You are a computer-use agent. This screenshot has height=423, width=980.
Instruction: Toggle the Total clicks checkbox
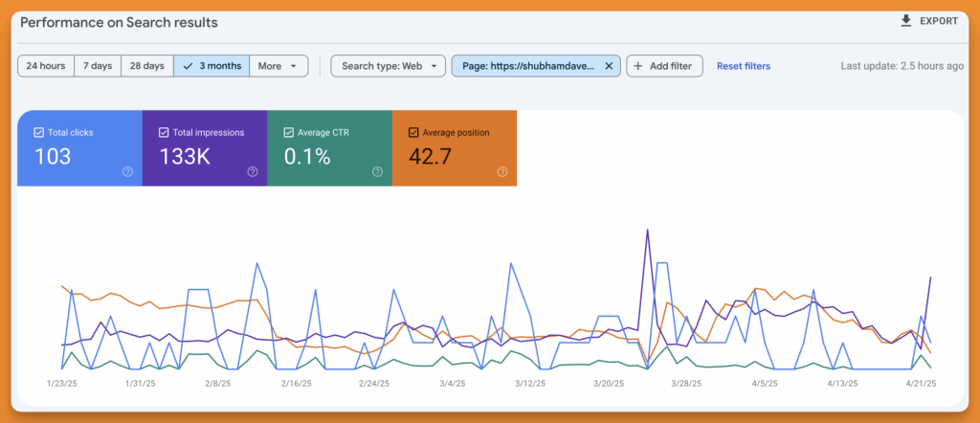pyautogui.click(x=38, y=132)
